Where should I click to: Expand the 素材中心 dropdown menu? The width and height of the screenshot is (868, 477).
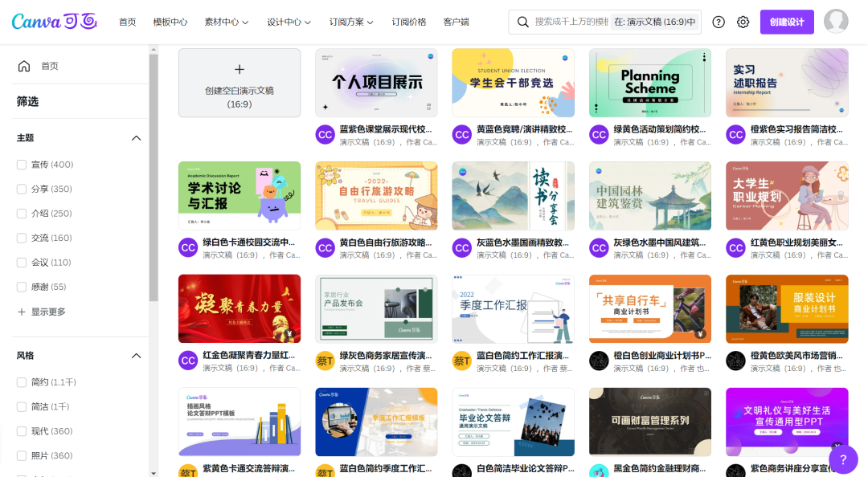coord(227,22)
